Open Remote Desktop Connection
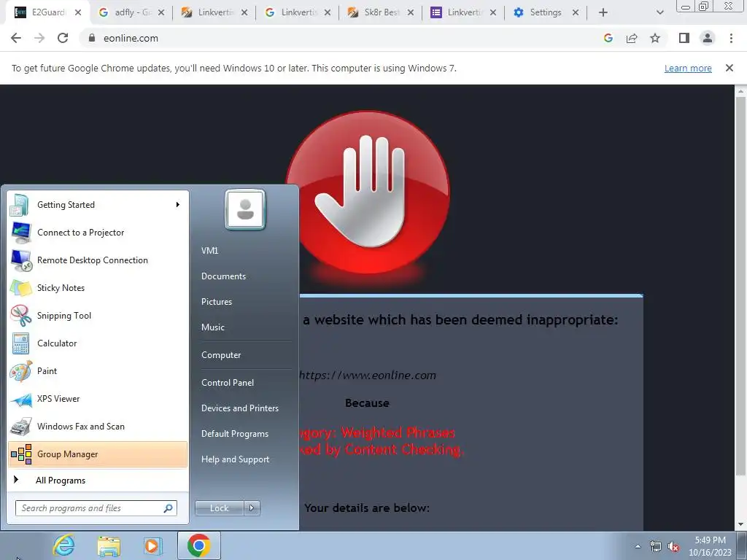This screenshot has width=747, height=560. pyautogui.click(x=98, y=260)
